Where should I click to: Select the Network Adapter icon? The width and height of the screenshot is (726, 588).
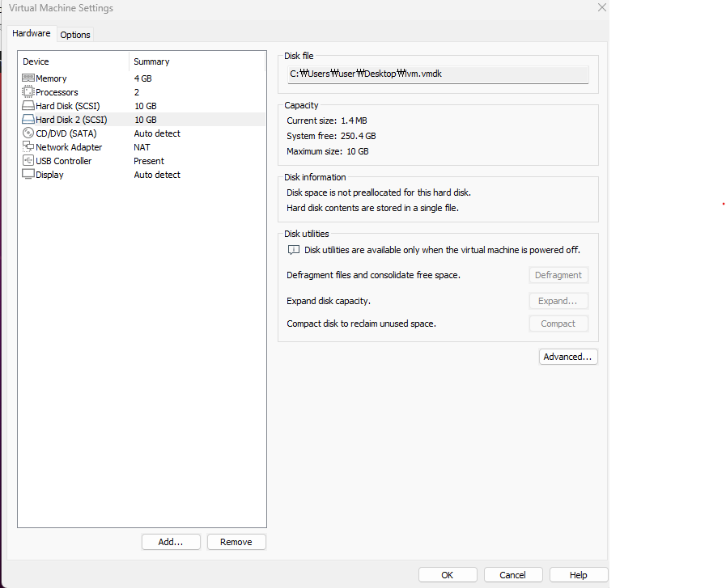pos(28,146)
